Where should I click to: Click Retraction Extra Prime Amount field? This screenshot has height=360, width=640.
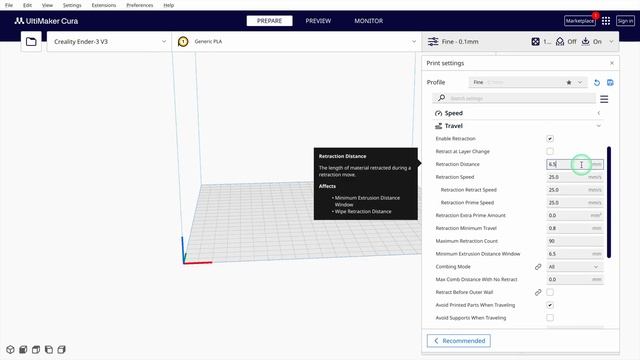pos(575,215)
